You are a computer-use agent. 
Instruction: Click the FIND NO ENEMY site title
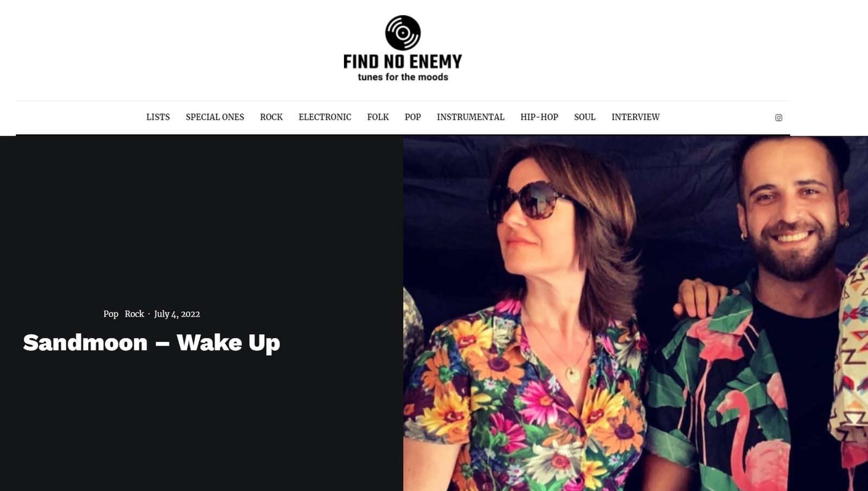403,61
